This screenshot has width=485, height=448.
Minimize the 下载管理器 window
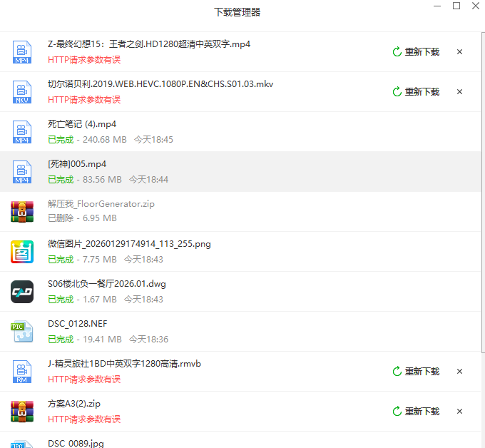click(437, 6)
